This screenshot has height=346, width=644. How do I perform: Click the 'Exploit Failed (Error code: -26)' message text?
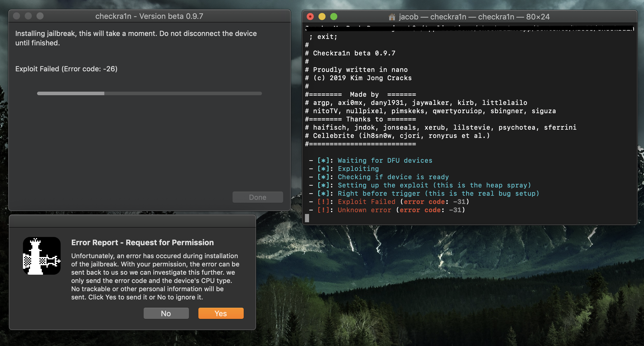[x=66, y=69]
